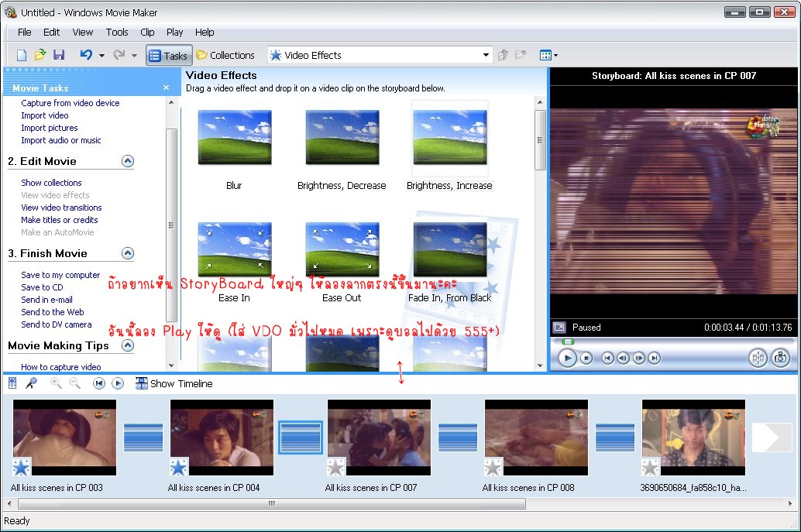The image size is (801, 532).
Task: Open the Clip menu
Action: click(148, 33)
